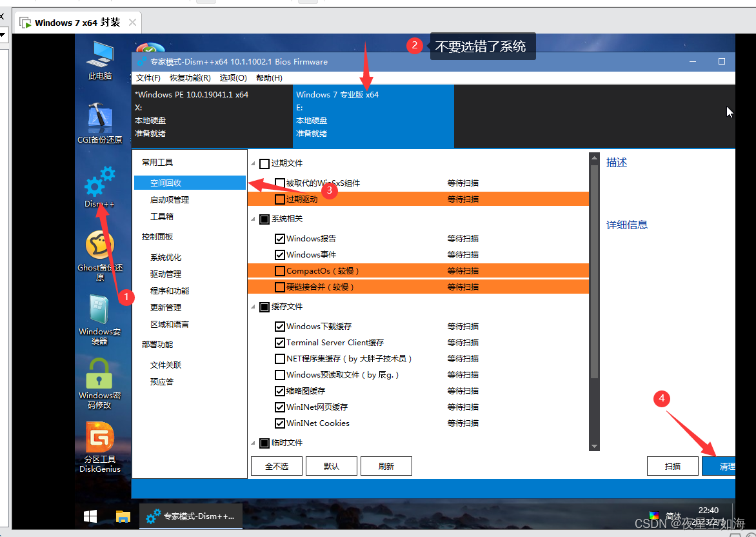Uncheck the 缩略图缓存 checkbox
Viewport: 756px width, 537px height.
point(280,390)
